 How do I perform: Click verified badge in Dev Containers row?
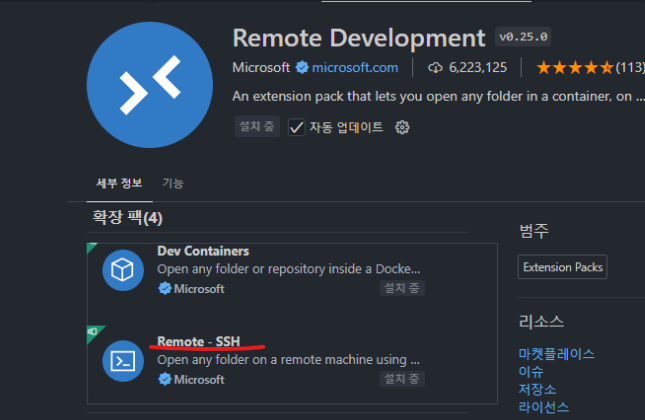(165, 288)
